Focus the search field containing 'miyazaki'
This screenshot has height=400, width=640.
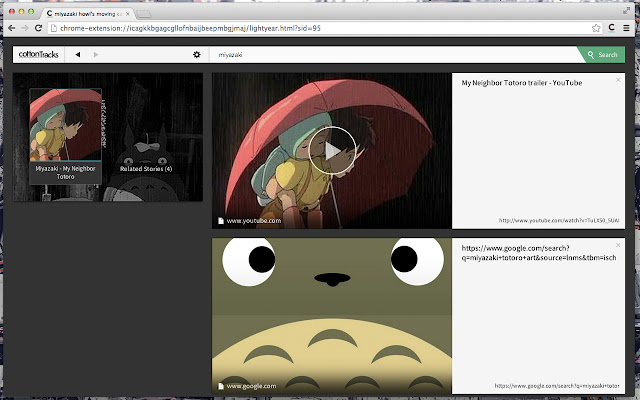390,55
